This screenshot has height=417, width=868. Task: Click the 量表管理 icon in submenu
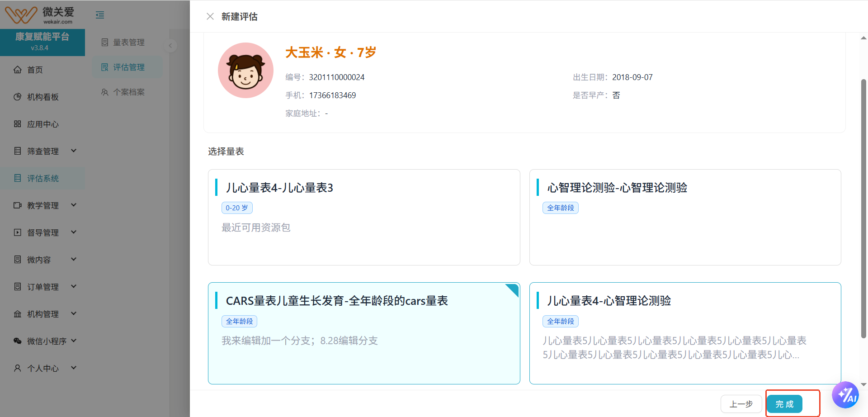point(105,43)
